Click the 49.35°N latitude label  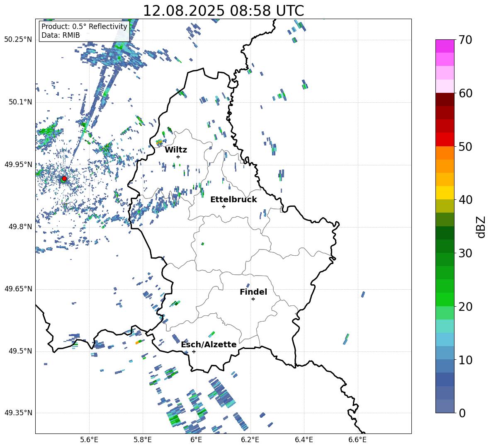point(18,413)
